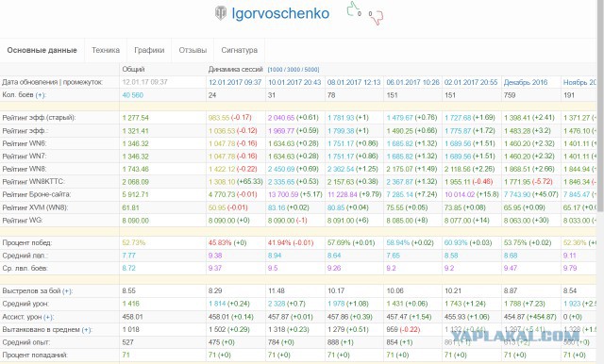The image size is (604, 364).
Task: Click the Ср. лвл. боев value 8.72
Action: (128, 268)
